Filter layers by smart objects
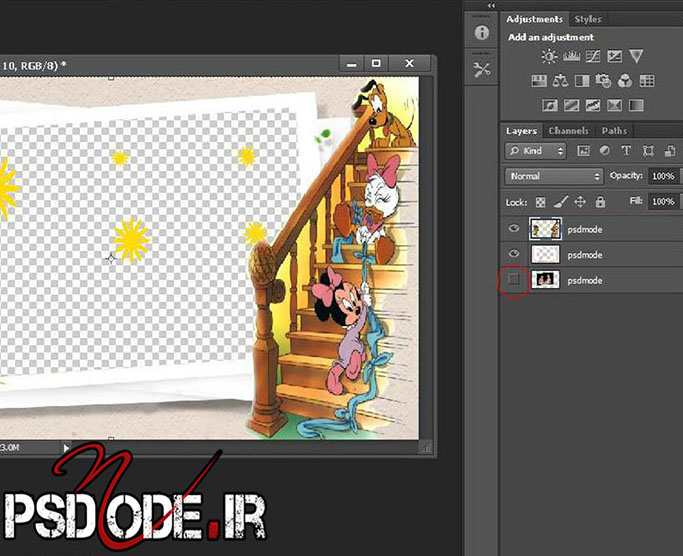 tap(670, 151)
